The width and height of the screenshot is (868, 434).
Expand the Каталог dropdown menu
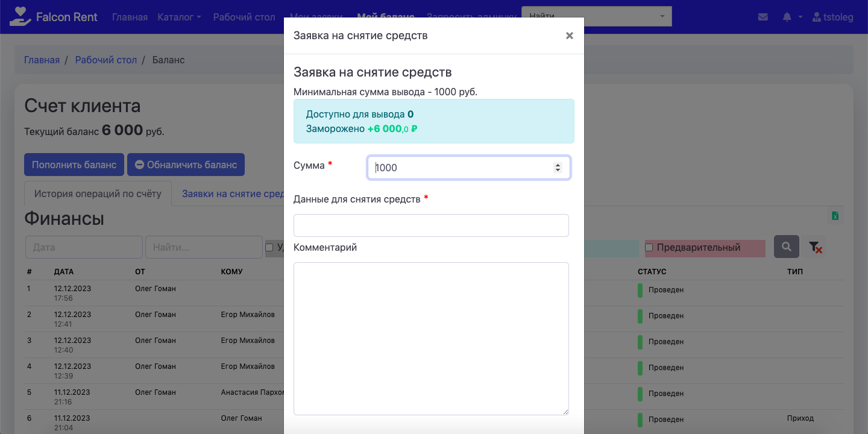179,17
